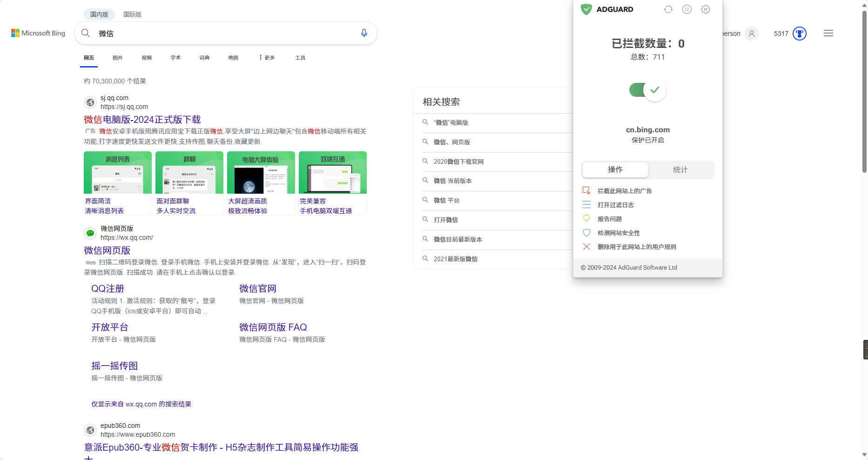
Task: Click the 群聊 ad thumbnail
Action: (x=189, y=172)
